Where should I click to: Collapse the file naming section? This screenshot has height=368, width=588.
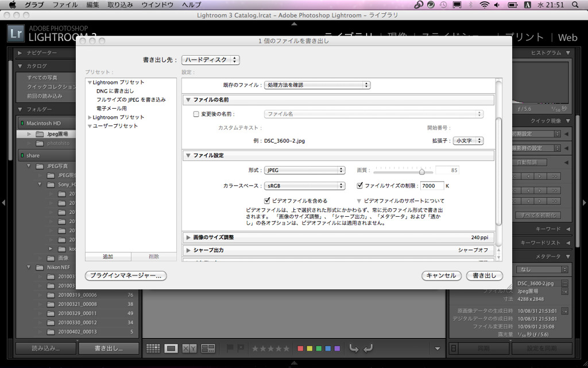pyautogui.click(x=188, y=100)
